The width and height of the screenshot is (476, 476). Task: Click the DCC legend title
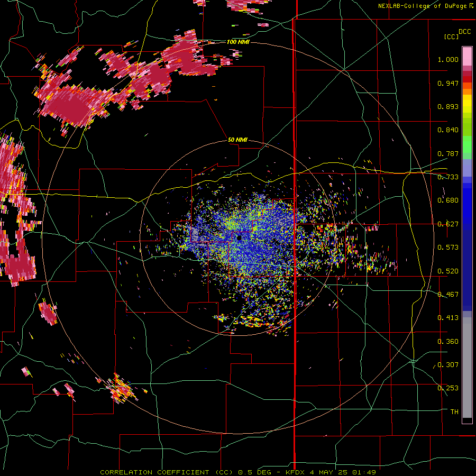tap(465, 32)
